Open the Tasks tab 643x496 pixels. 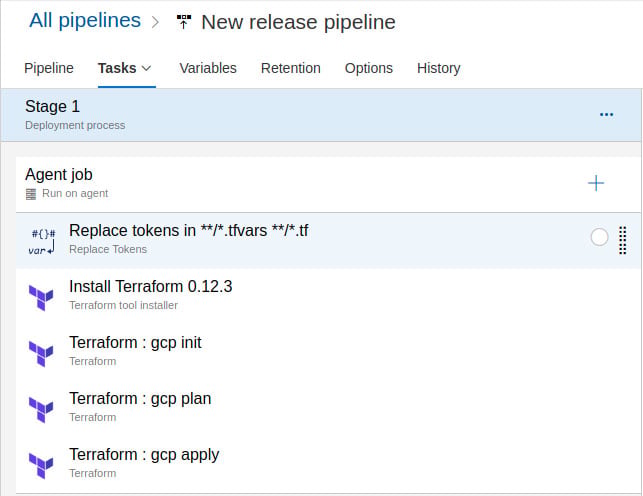117,68
